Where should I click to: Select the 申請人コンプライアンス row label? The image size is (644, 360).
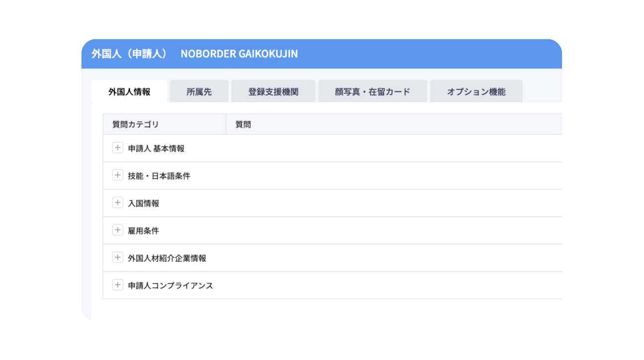click(170, 286)
